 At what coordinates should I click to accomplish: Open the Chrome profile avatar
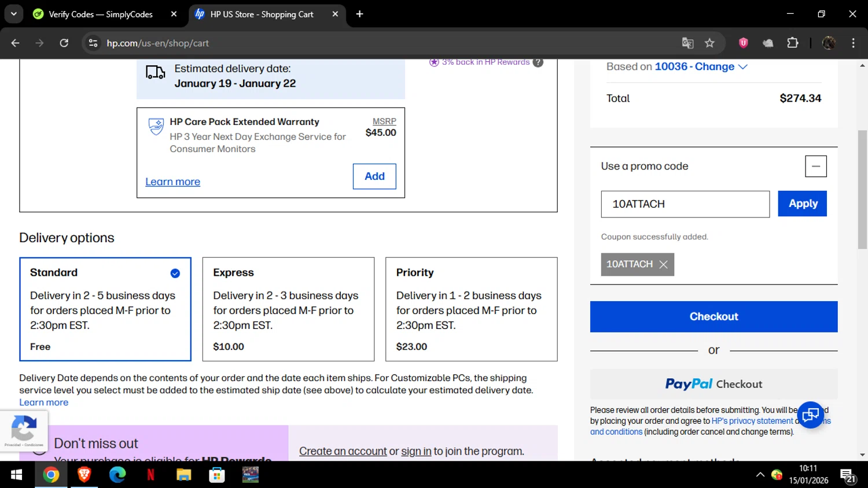829,43
